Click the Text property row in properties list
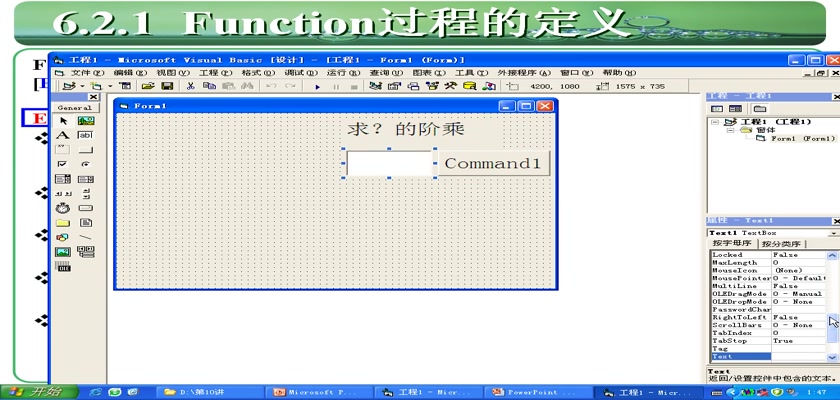This screenshot has width=840, height=400. 740,356
